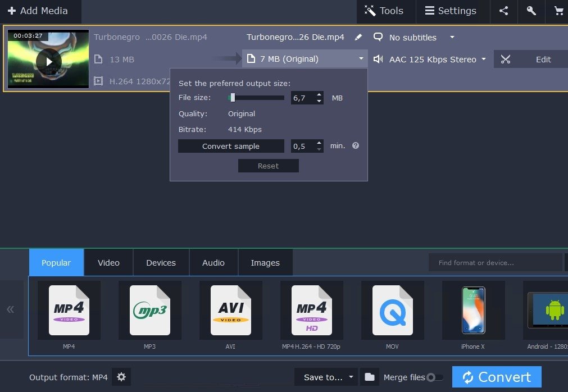Click the help question mark icon

[356, 145]
